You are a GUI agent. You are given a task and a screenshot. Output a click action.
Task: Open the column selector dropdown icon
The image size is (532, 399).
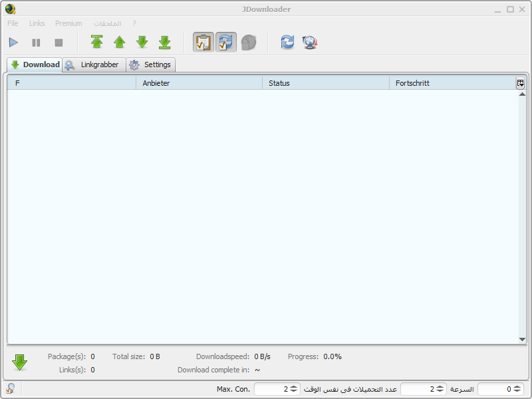(x=521, y=82)
